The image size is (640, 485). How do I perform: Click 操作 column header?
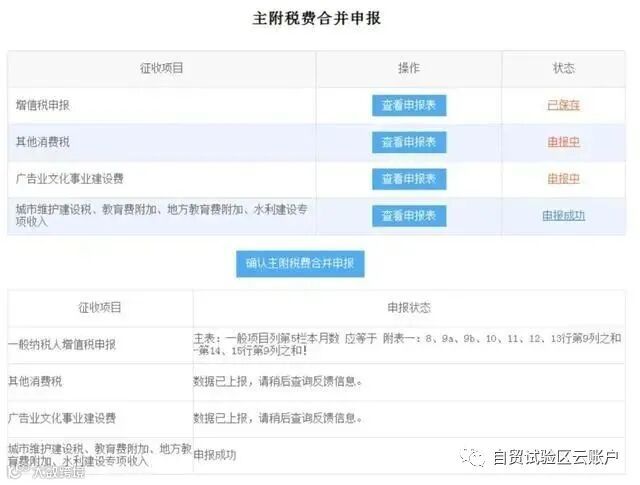[409, 68]
